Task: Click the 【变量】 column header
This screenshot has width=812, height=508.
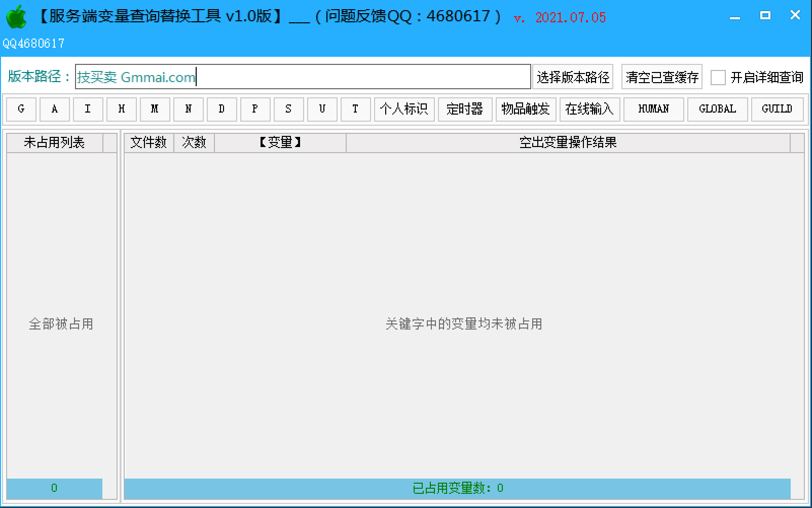Action: (280, 142)
